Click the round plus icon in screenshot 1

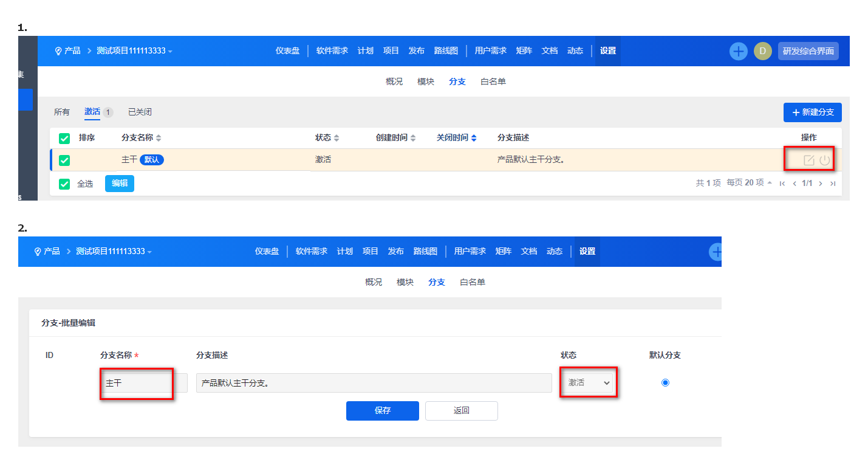[x=739, y=51]
